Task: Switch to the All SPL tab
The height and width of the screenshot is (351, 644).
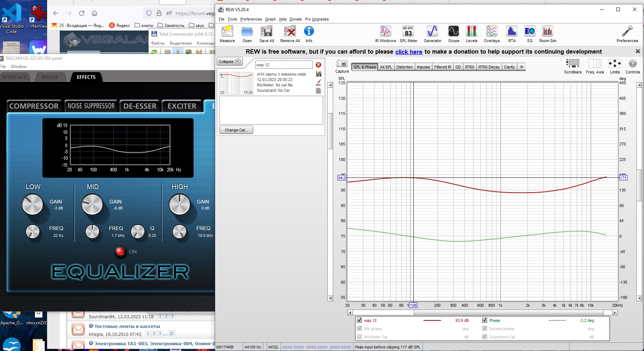Action: (386, 67)
